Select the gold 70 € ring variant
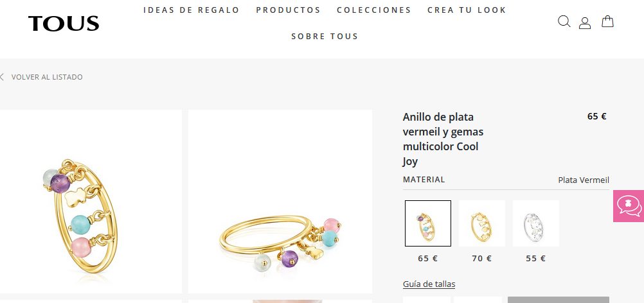Image resolution: width=644 pixels, height=303 pixels. pos(482,223)
